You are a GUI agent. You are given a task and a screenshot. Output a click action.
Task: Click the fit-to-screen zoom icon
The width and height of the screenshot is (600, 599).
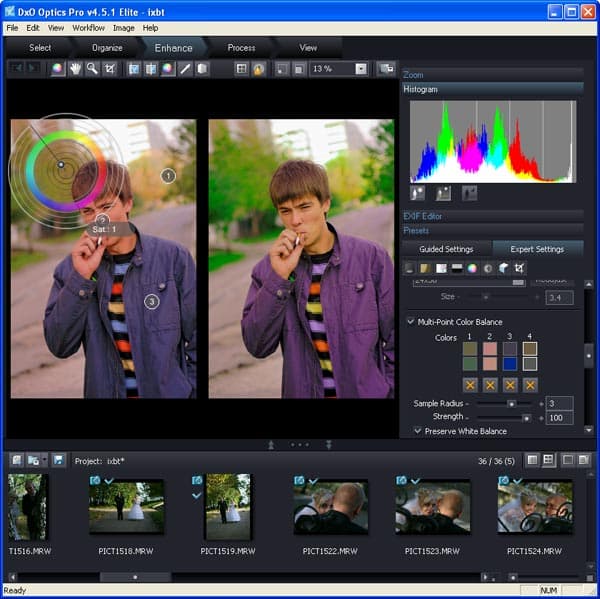click(282, 69)
